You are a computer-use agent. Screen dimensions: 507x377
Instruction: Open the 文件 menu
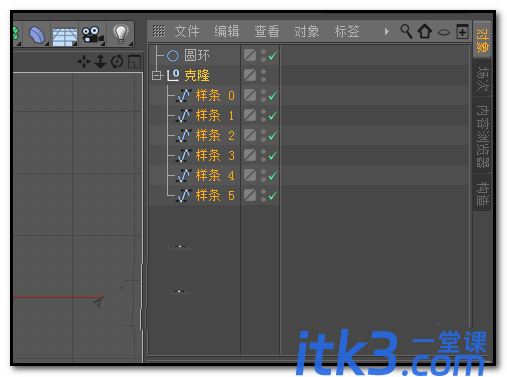point(187,31)
